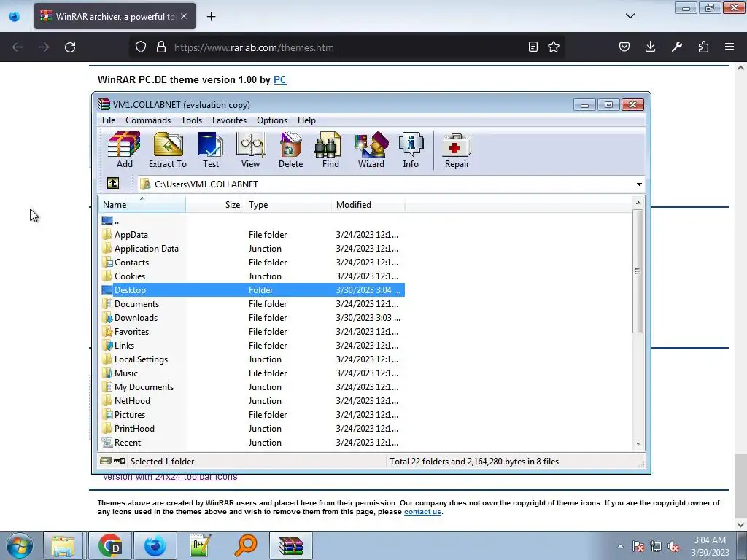Select the AppData folder row
This screenshot has width=747, height=560.
pyautogui.click(x=252, y=235)
